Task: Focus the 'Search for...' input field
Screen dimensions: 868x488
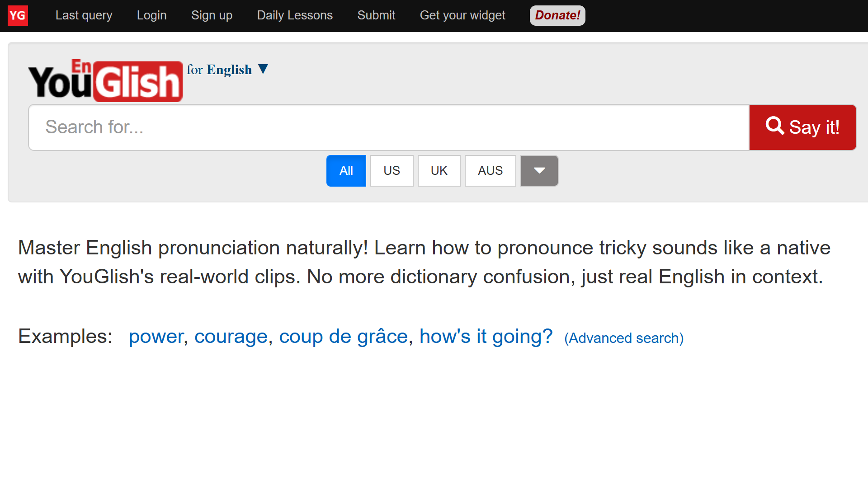Action: click(389, 127)
